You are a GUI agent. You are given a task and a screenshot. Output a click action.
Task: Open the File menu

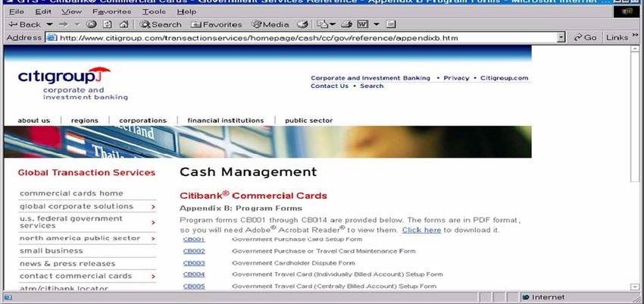pos(17,12)
